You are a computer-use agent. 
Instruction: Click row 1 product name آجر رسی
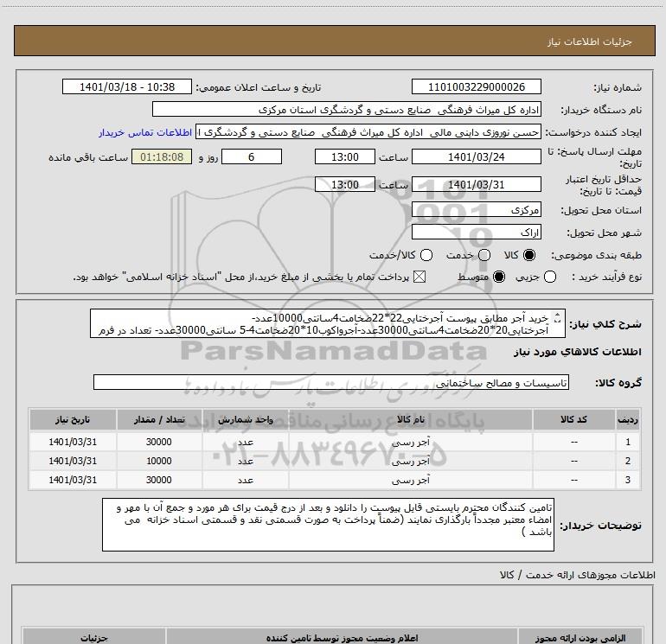pyautogui.click(x=411, y=443)
